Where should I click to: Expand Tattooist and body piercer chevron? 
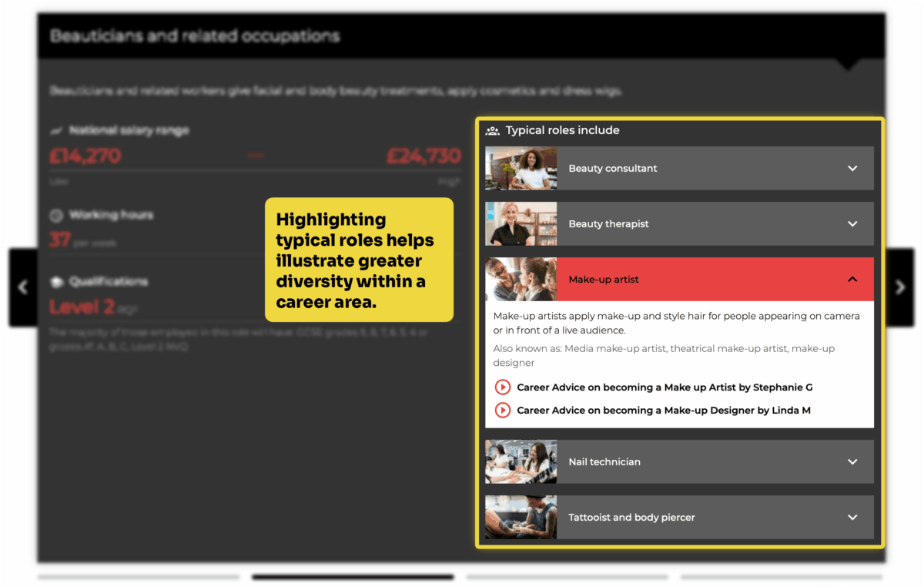coord(852,518)
